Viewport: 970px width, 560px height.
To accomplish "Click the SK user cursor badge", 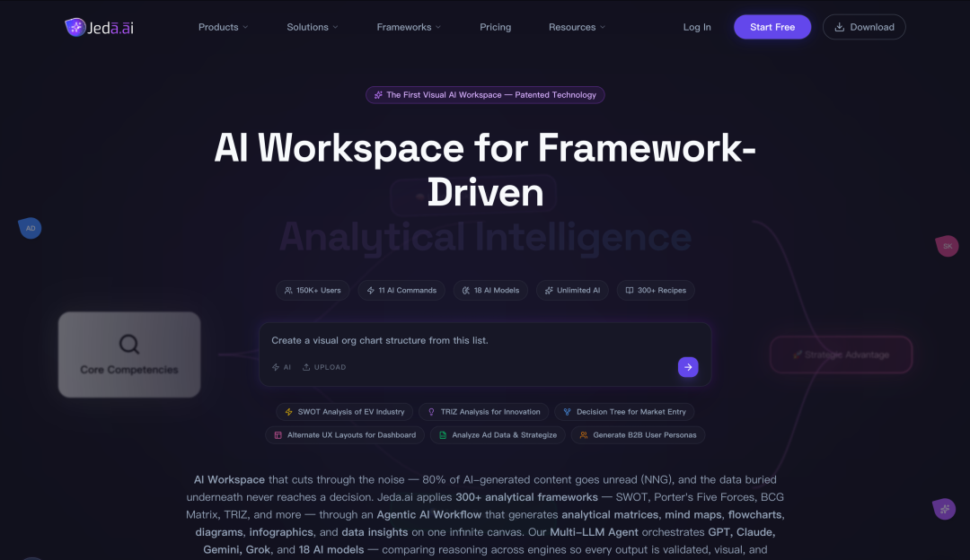I will click(948, 246).
